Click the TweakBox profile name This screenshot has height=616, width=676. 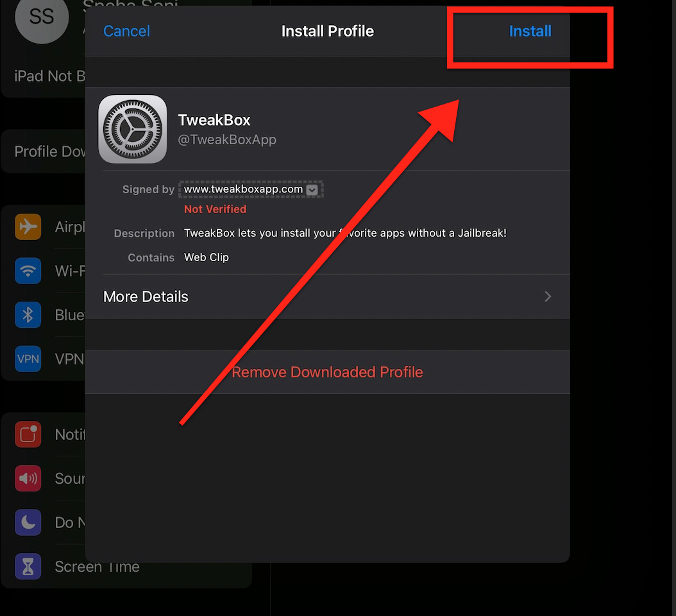(x=214, y=120)
